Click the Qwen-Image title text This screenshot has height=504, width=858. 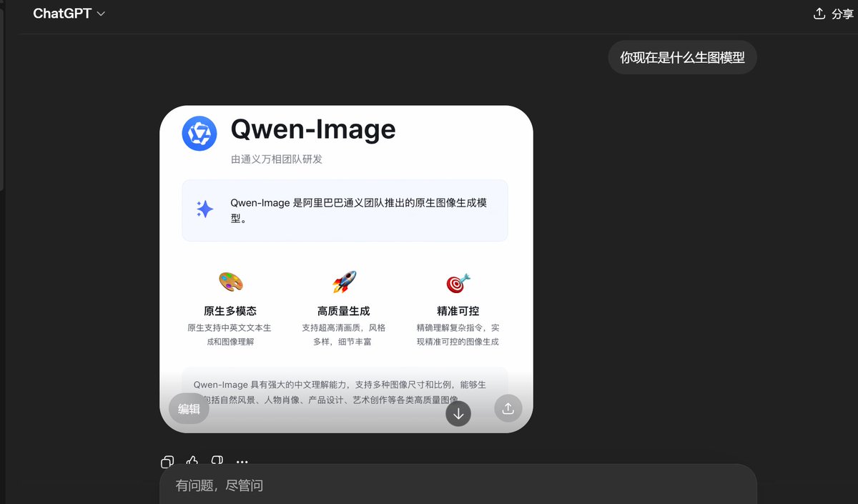312,129
